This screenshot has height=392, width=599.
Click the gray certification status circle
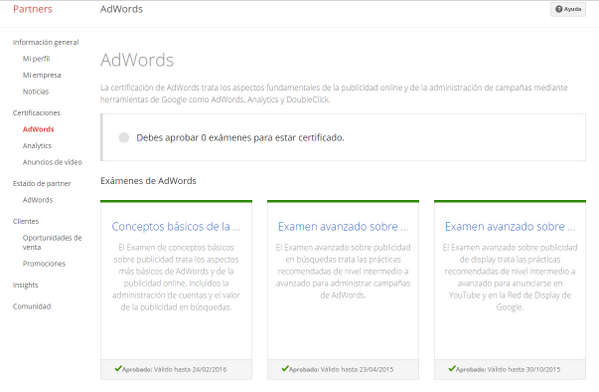(124, 138)
